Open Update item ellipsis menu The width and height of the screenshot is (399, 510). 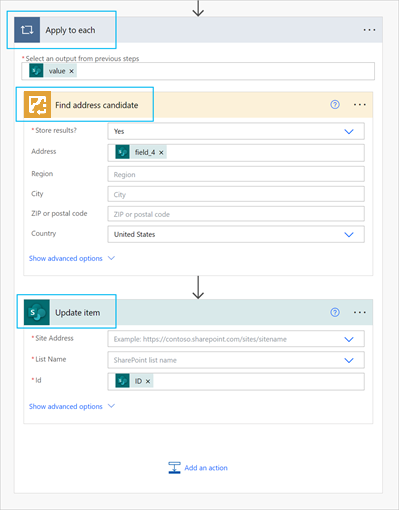point(360,312)
